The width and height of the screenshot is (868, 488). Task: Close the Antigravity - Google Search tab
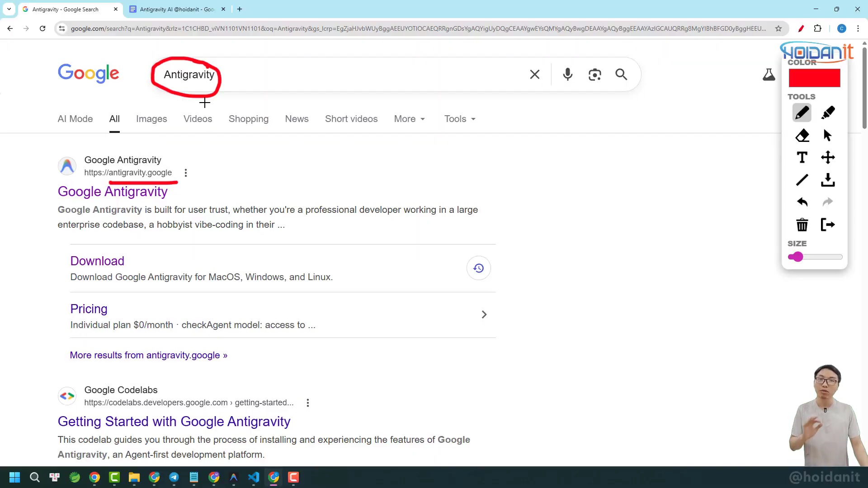116,9
